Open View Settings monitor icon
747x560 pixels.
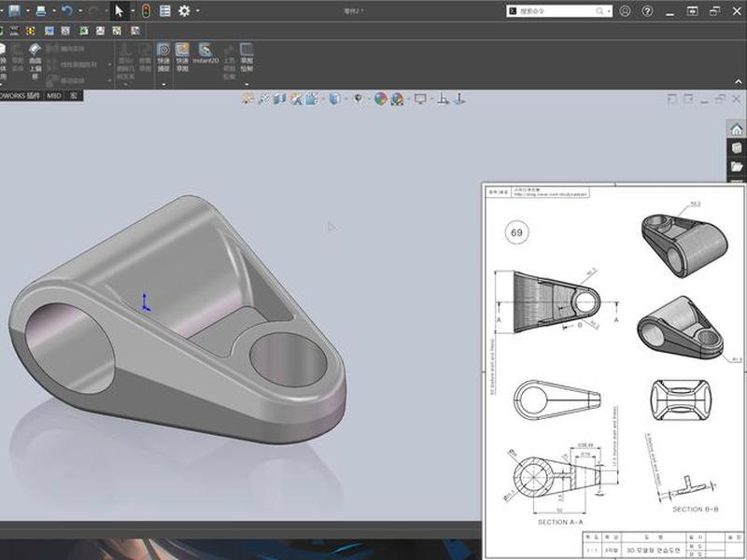420,99
